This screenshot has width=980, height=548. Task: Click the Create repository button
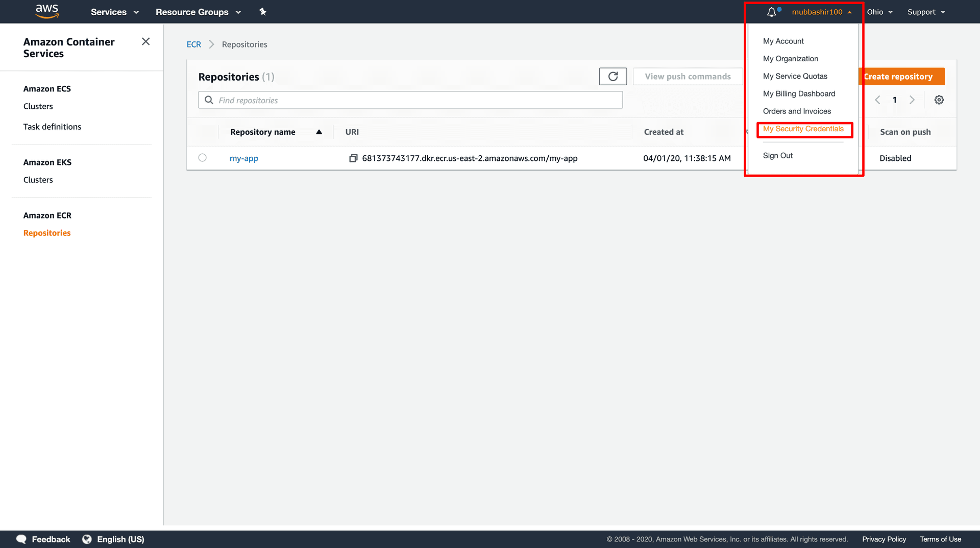tap(901, 77)
